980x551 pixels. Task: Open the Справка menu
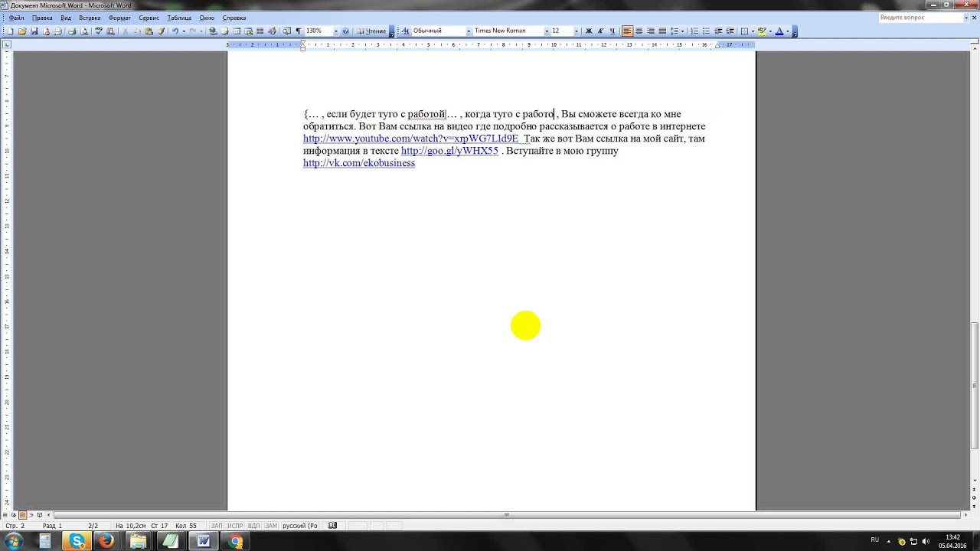tap(234, 18)
